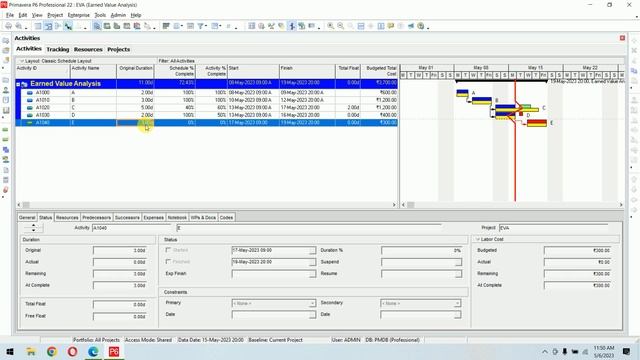Viewport: 640px width, 360px height.
Task: Click activity E red bar in Gantt
Action: (x=537, y=122)
